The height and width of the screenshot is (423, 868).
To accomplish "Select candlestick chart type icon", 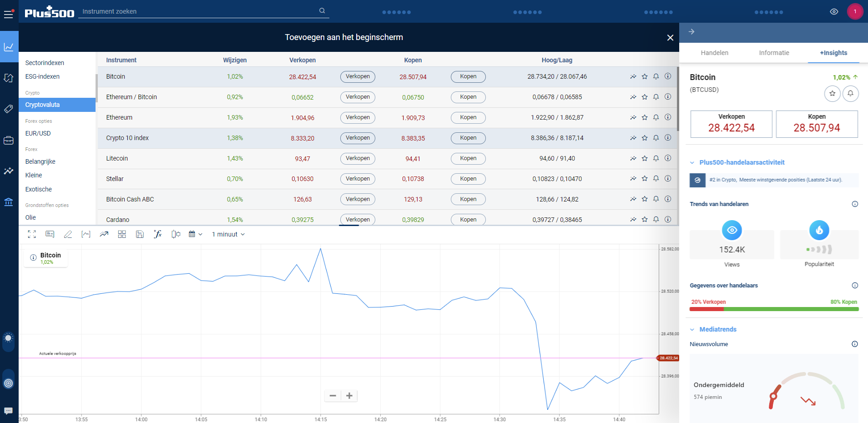I will pyautogui.click(x=176, y=234).
